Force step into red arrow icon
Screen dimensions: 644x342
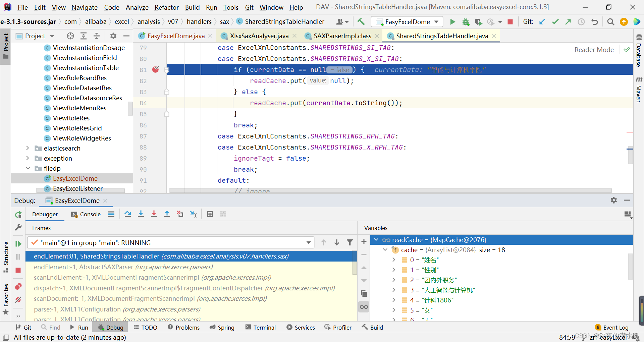coord(154,214)
